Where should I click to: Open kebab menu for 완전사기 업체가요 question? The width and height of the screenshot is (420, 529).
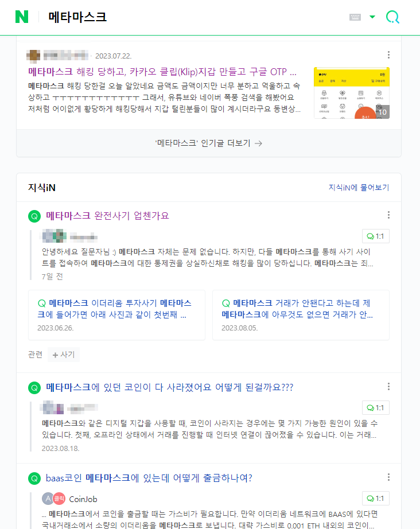point(388,215)
